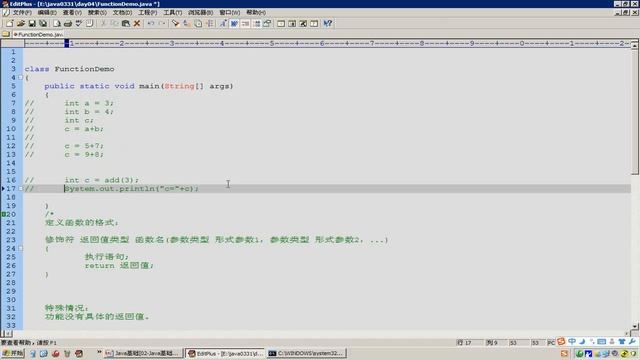Click the Cut scissors toolbar icon
The height and width of the screenshot is (360, 640).
[x=104, y=24]
